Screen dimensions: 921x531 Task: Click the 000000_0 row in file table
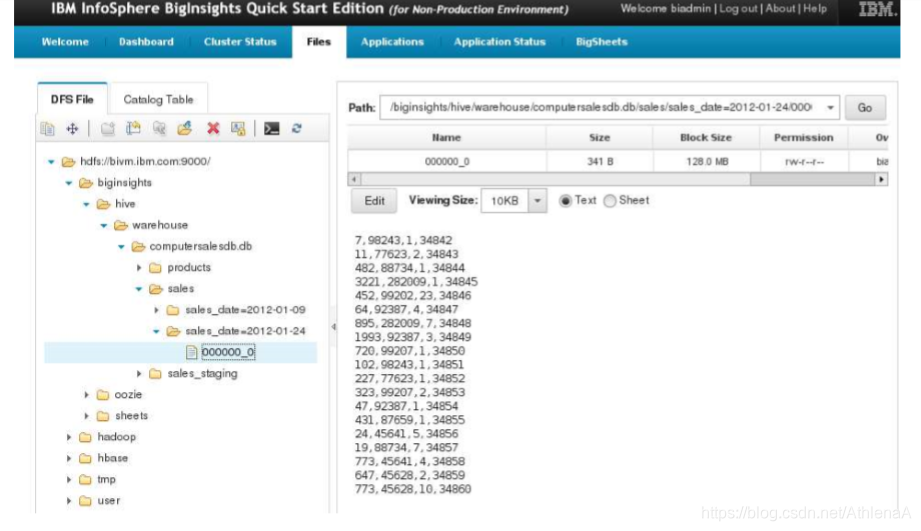[617, 161]
